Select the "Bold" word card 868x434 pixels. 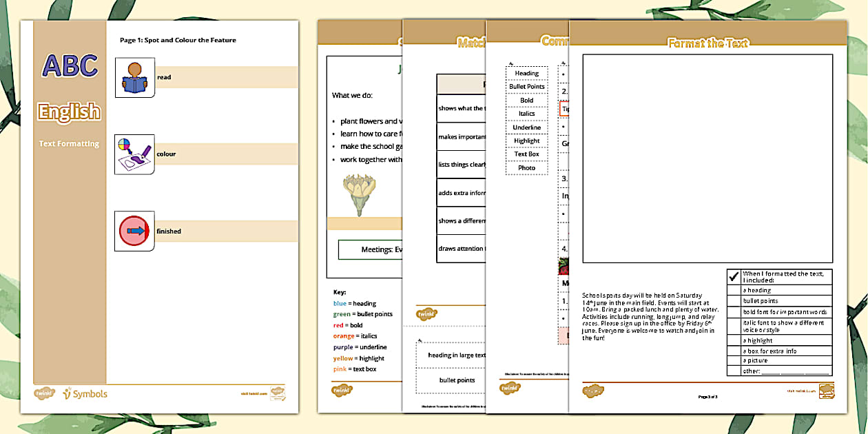coord(526,100)
